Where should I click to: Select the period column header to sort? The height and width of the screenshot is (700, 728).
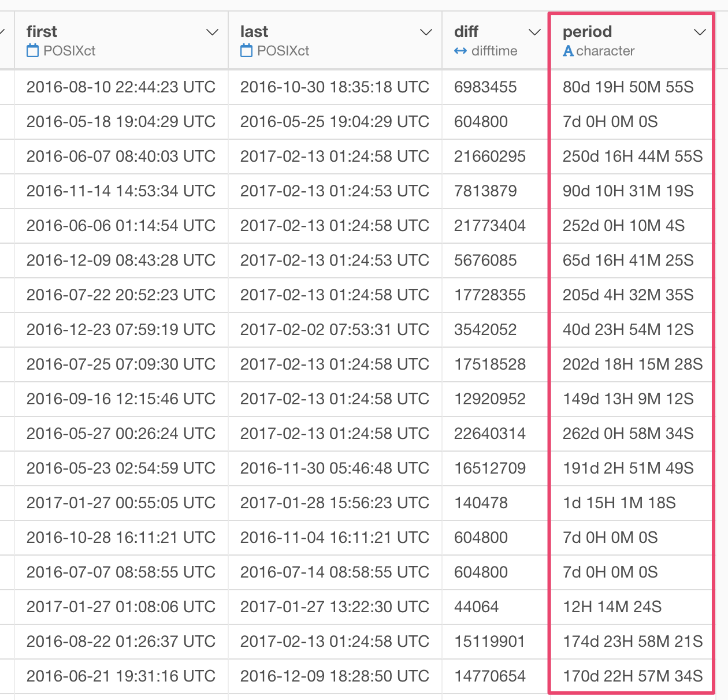point(587,32)
